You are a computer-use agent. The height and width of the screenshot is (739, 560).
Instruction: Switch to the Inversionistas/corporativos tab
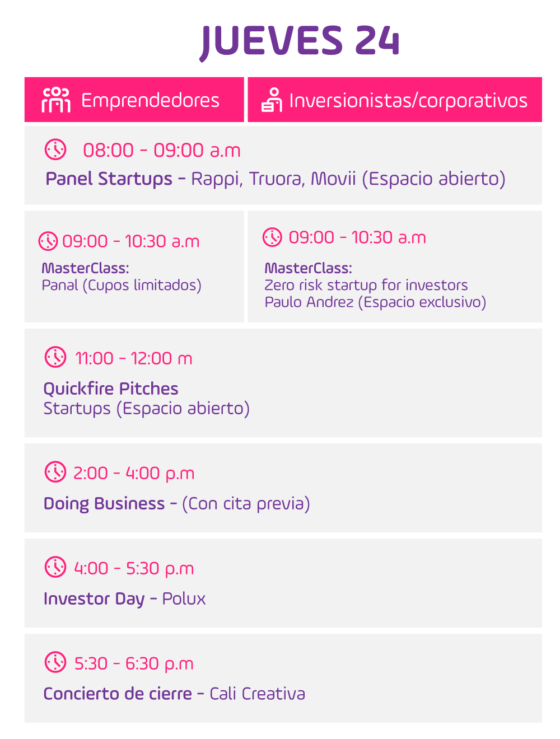tap(395, 100)
